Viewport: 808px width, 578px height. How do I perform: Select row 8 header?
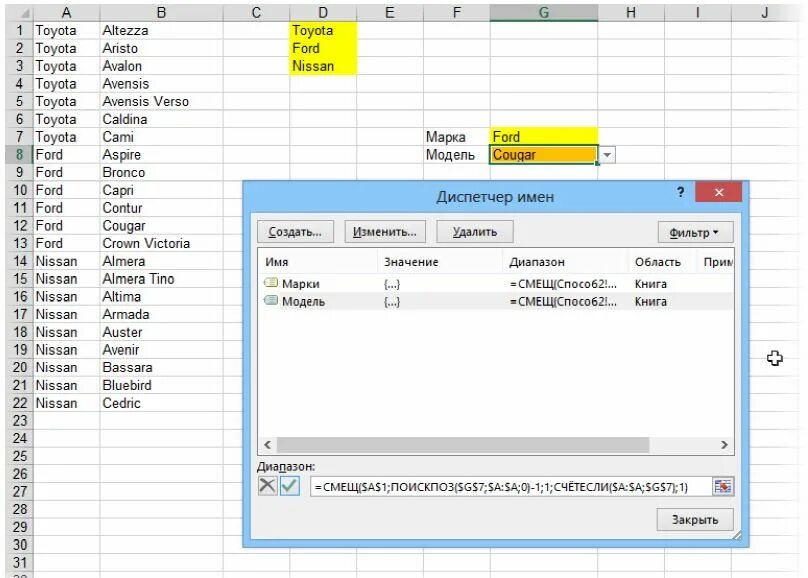(x=20, y=155)
